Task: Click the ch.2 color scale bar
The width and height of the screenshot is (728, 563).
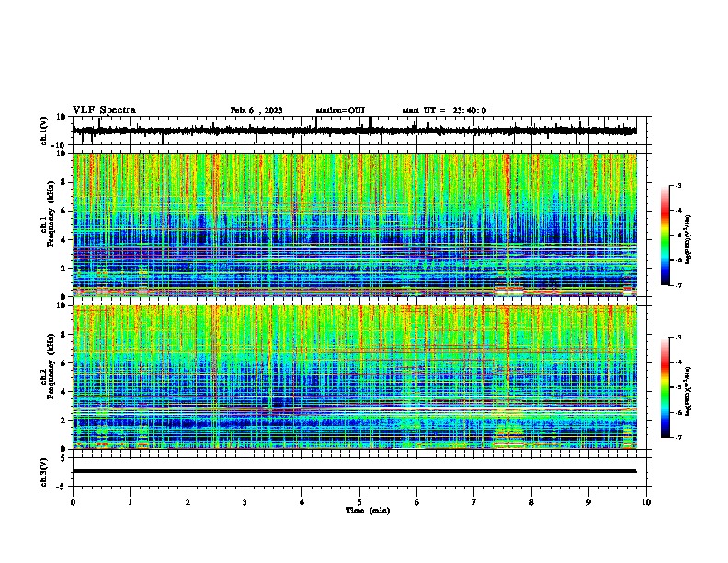Action: 665,387
